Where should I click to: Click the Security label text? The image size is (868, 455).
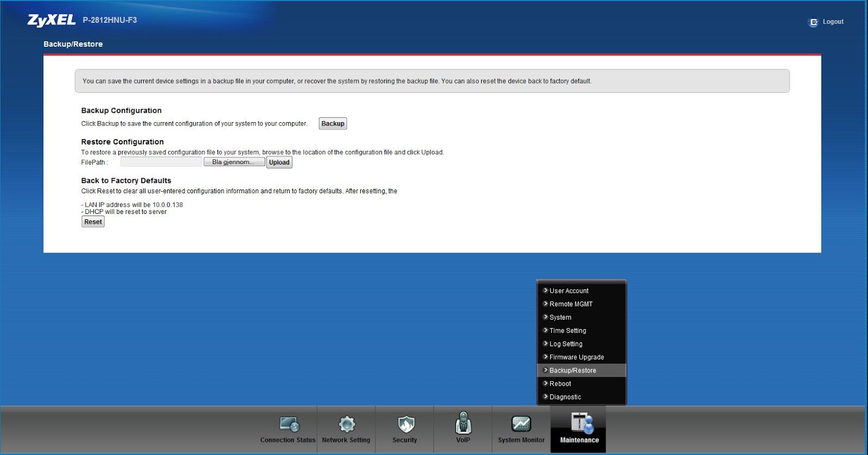[x=405, y=440]
